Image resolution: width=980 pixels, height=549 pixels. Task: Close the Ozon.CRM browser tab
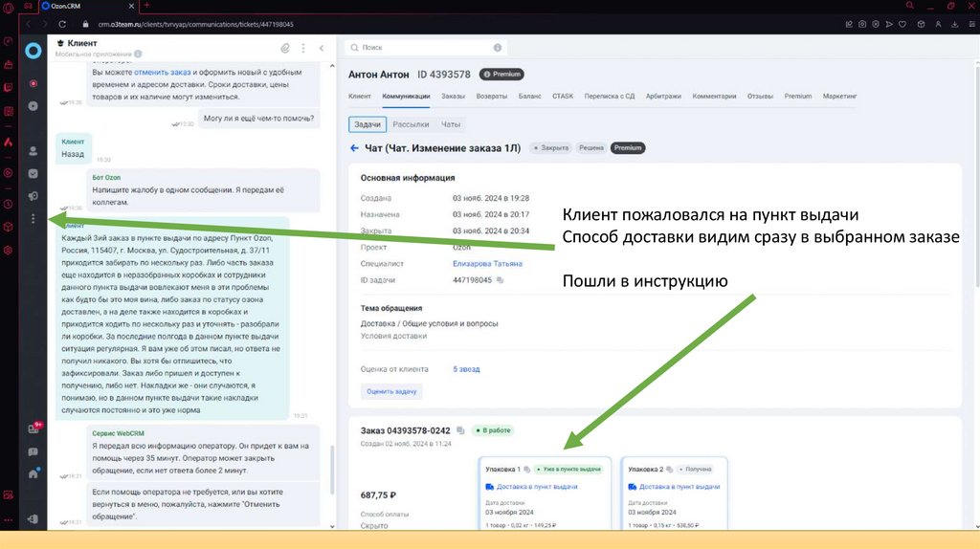pyautogui.click(x=131, y=6)
